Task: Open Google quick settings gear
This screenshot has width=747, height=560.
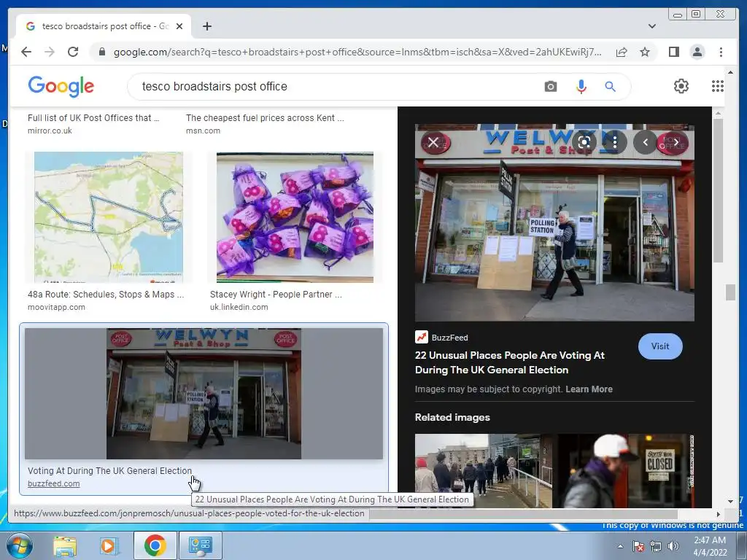Action: (681, 86)
